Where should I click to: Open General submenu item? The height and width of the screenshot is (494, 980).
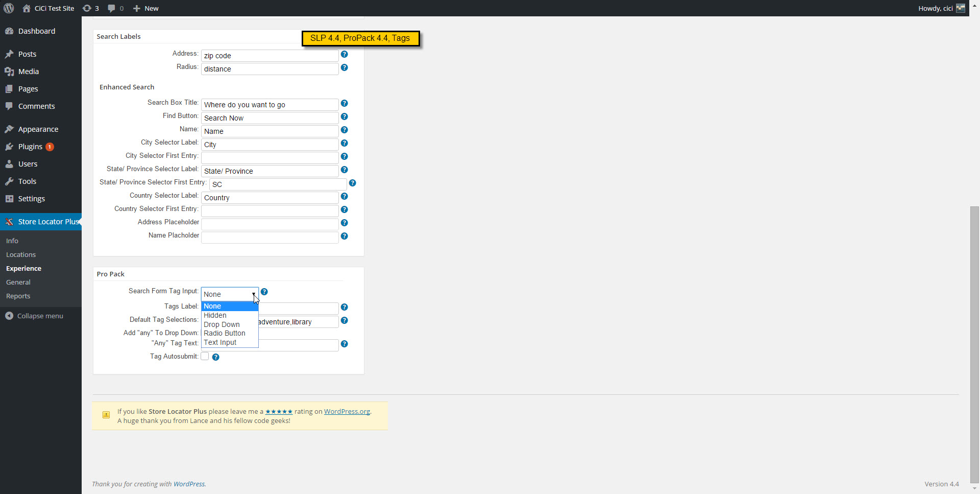click(18, 282)
